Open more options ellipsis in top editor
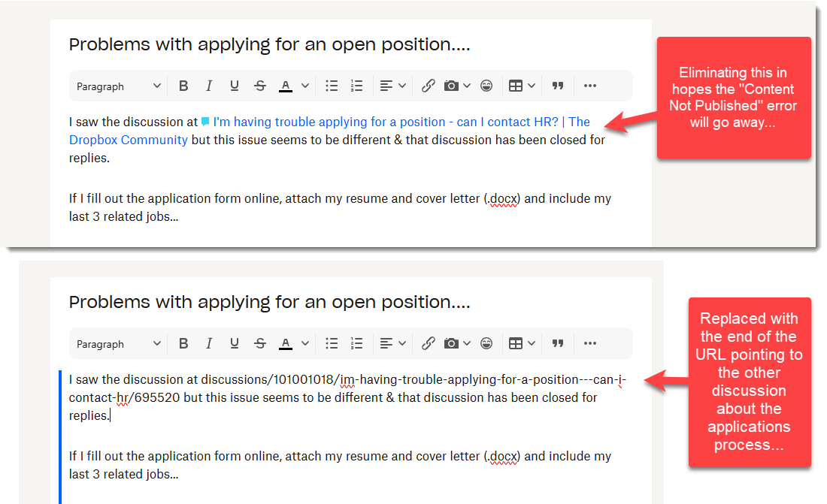Image resolution: width=827 pixels, height=504 pixels. [590, 86]
